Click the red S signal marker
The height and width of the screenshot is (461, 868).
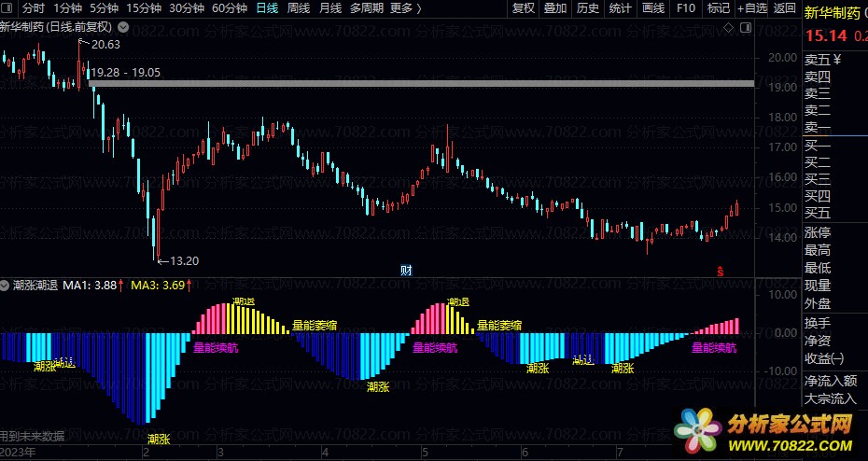(x=721, y=271)
